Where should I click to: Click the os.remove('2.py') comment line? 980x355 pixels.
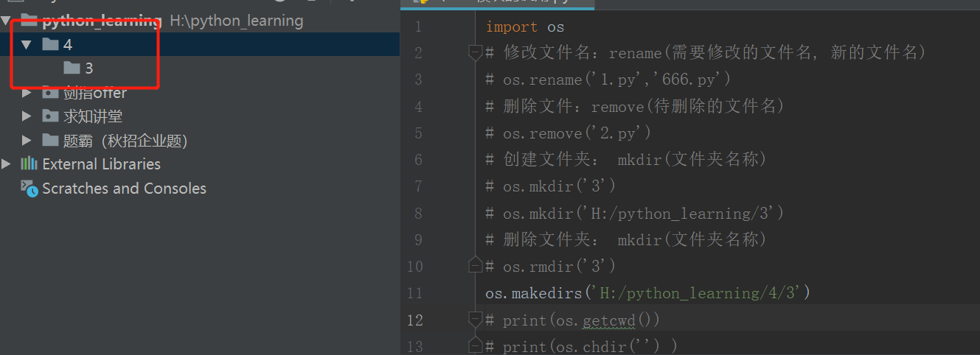click(569, 133)
